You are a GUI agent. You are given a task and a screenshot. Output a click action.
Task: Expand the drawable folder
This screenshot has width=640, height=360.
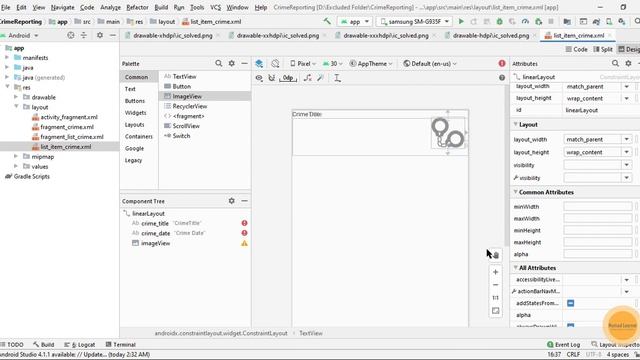tap(16, 97)
